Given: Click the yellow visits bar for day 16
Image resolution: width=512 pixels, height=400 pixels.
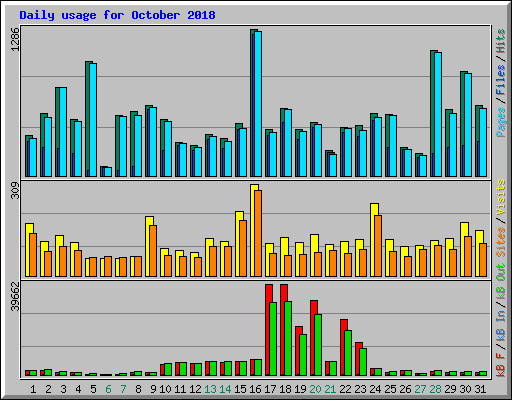Looking at the screenshot, I should click(x=253, y=230).
